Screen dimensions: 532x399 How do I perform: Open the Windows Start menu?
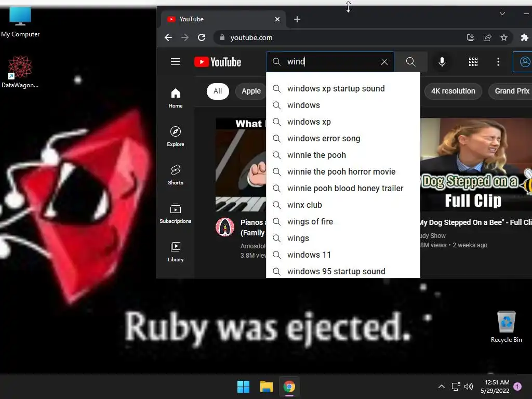tap(243, 387)
